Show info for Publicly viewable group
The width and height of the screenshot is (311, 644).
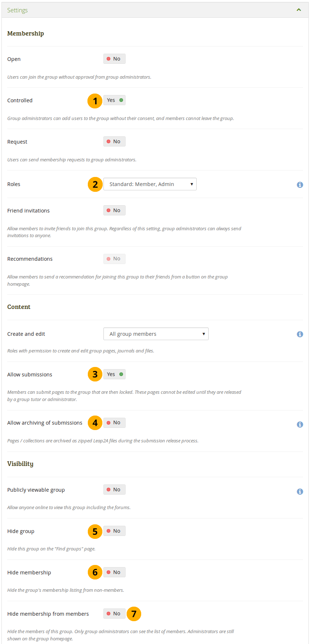click(x=300, y=492)
